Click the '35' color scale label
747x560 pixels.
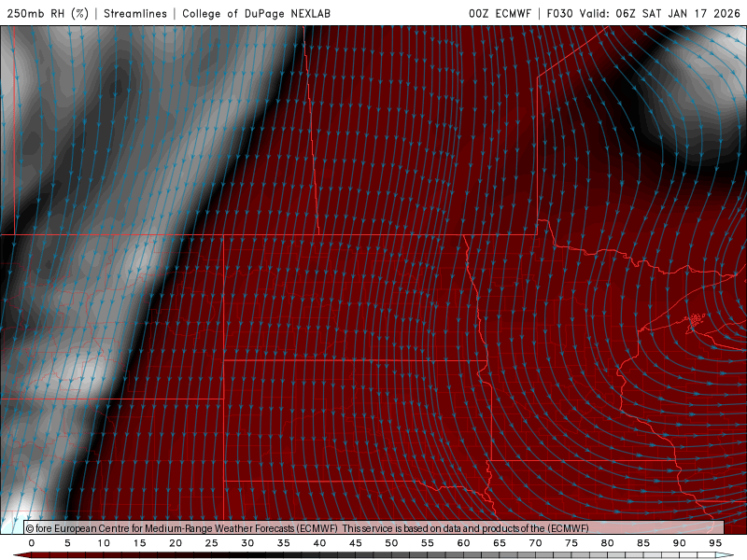click(x=284, y=543)
